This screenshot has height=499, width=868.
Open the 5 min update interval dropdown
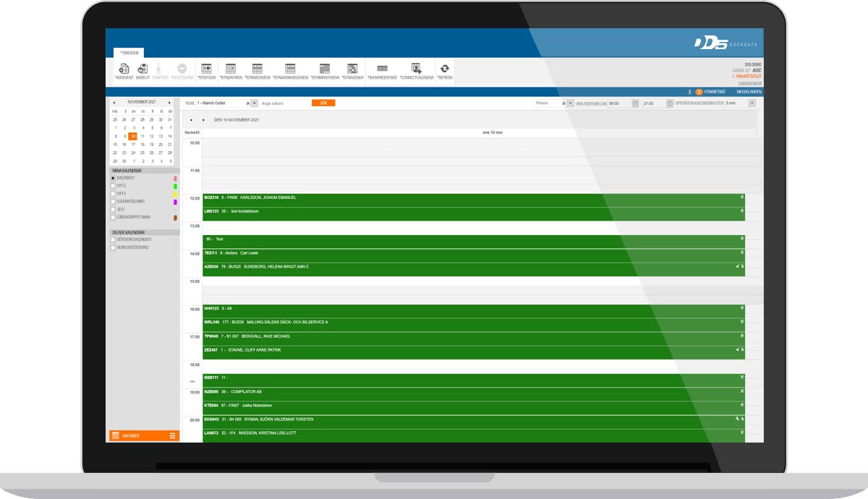(x=752, y=103)
